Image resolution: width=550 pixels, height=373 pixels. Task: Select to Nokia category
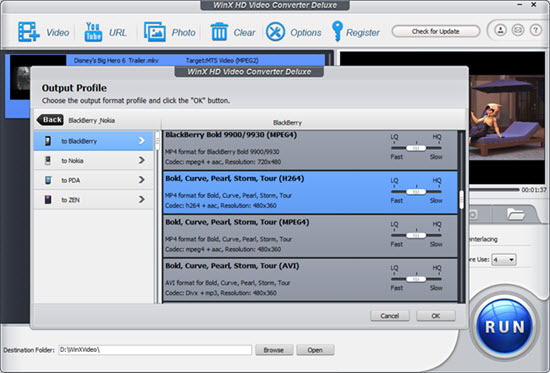(x=94, y=161)
